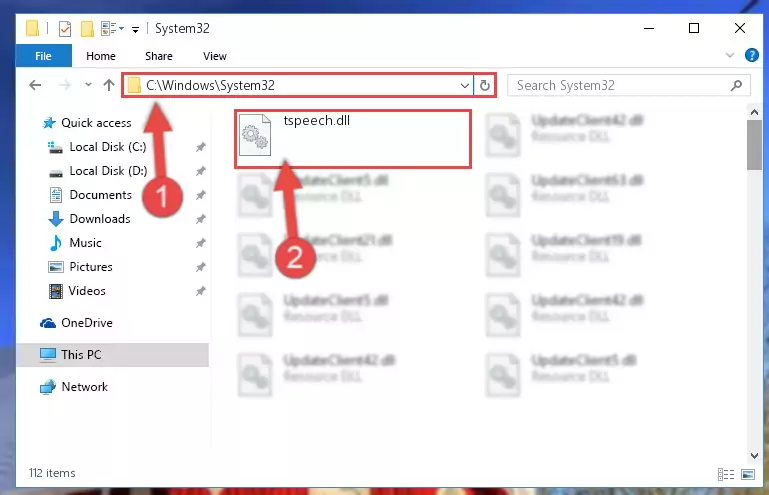Image resolution: width=769 pixels, height=495 pixels.
Task: Click the pin icon next to Documents
Action: 201,195
